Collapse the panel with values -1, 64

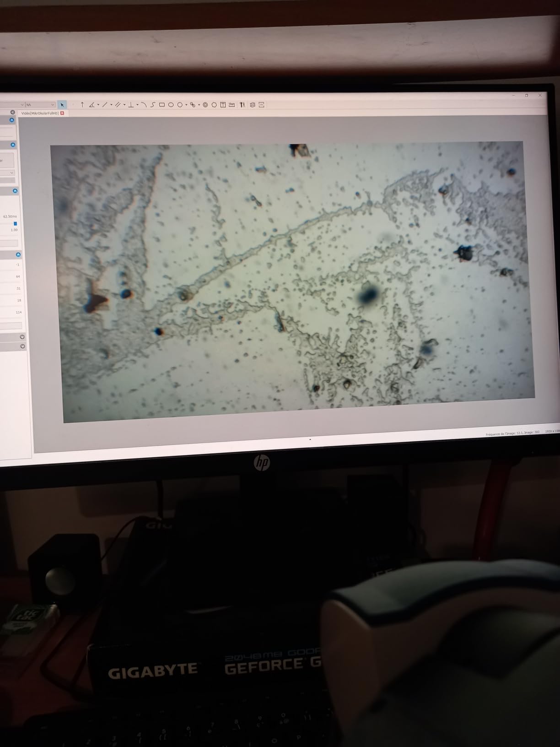18,254
